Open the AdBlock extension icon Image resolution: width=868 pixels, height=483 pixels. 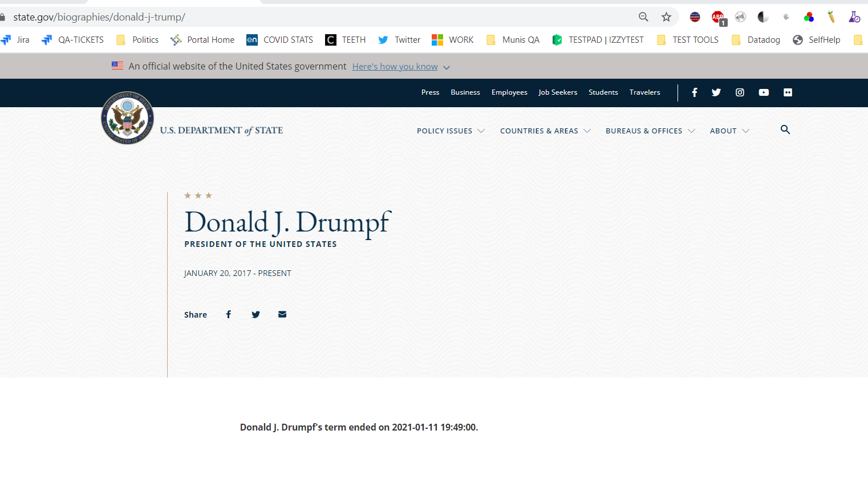718,17
